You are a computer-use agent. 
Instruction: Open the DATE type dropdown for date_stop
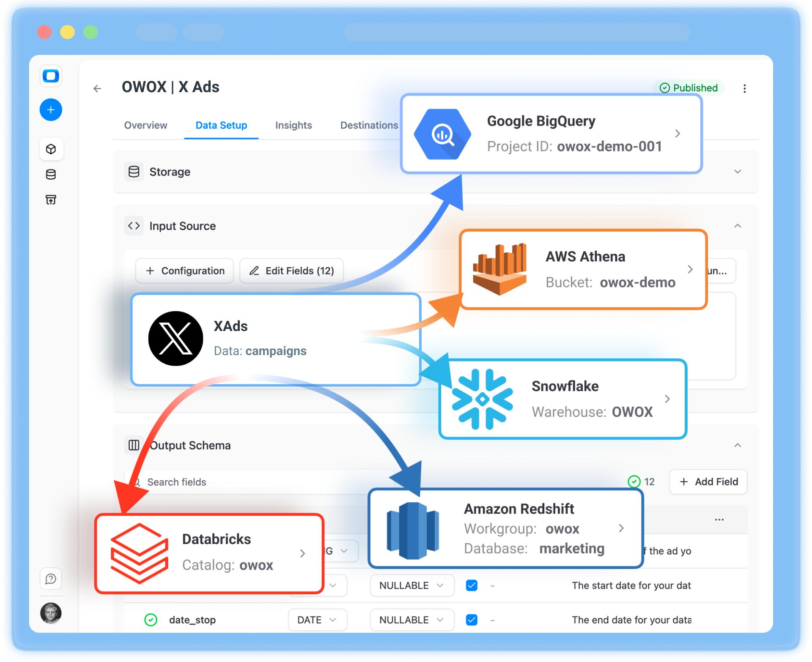(317, 619)
